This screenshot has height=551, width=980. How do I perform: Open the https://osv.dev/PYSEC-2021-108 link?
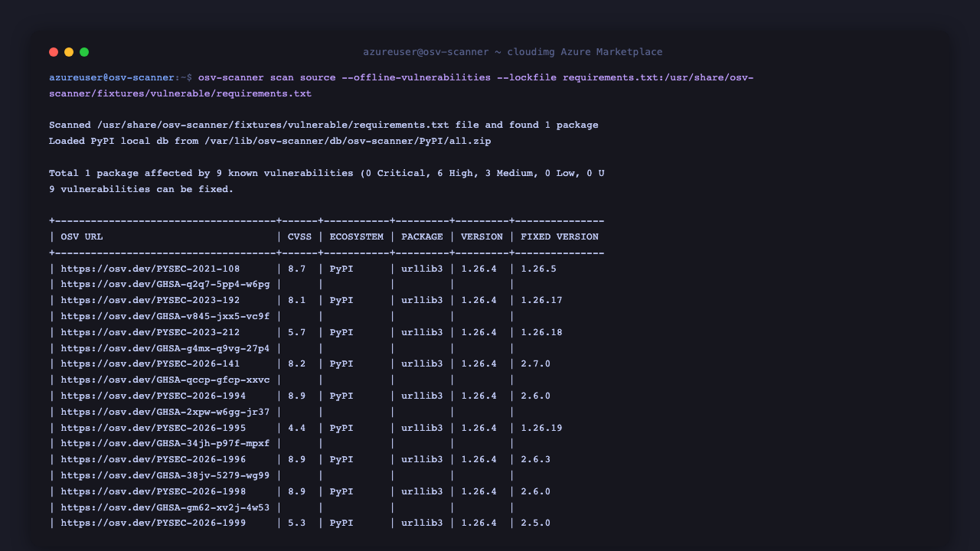(x=150, y=269)
